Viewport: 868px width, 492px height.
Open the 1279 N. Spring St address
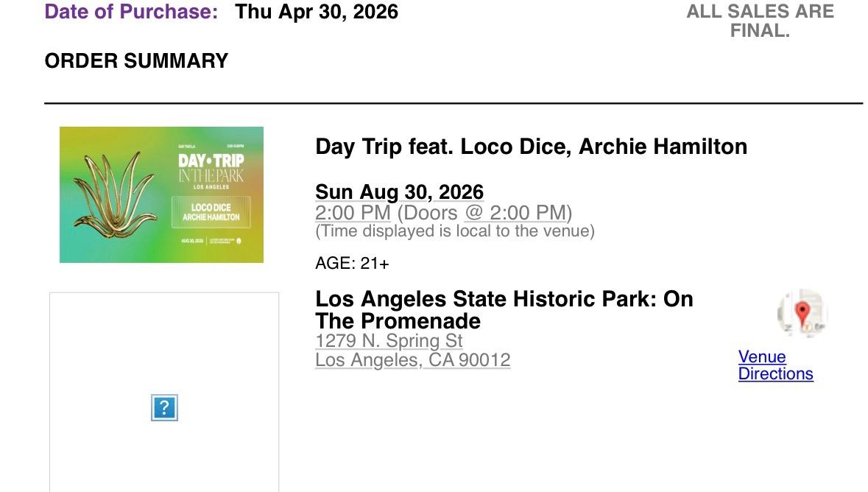click(389, 341)
